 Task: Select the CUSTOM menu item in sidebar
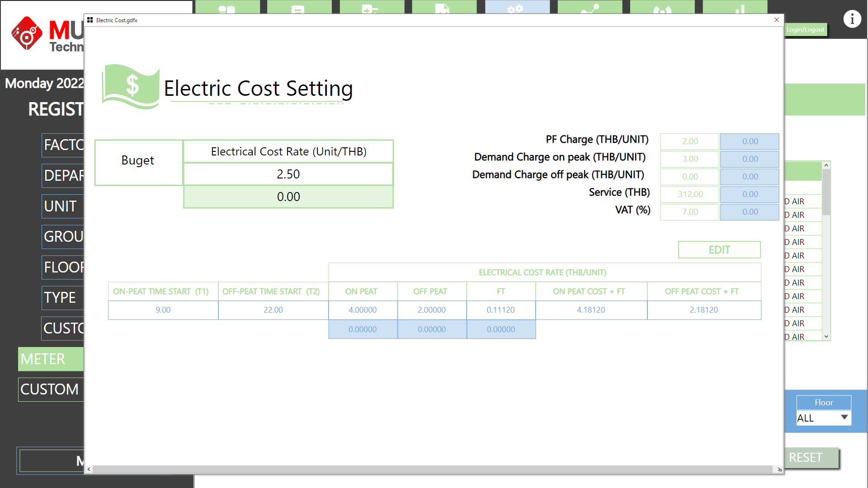[51, 389]
